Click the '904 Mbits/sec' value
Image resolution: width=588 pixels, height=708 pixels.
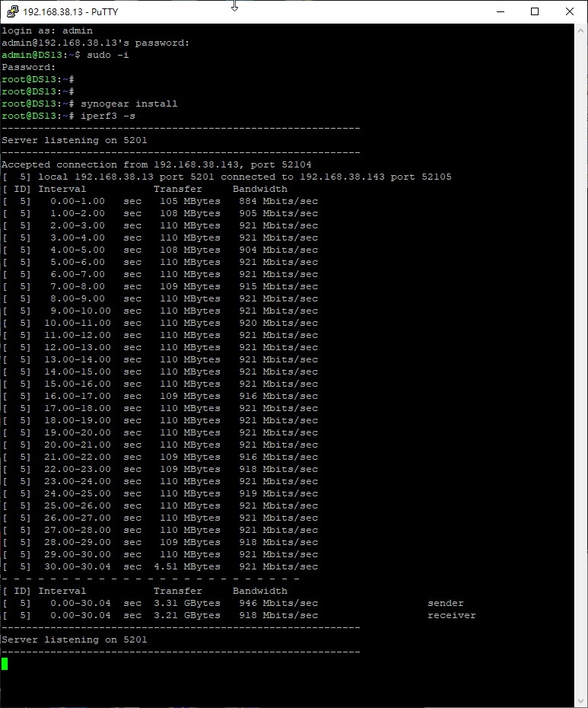[278, 250]
